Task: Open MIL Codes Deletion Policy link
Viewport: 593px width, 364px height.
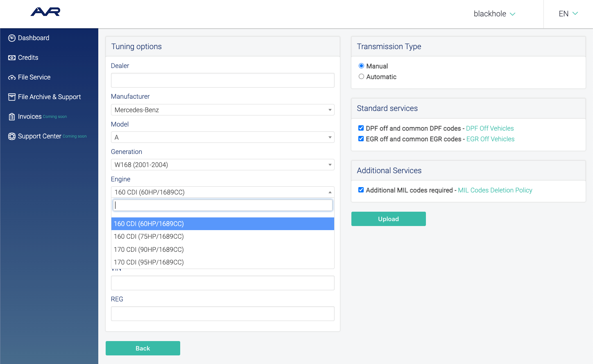Action: point(495,190)
